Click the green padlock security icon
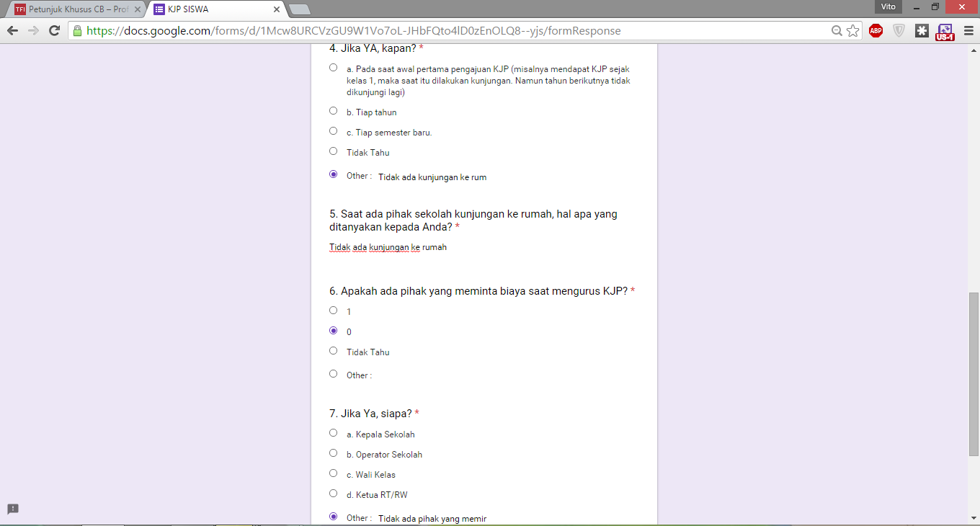The width and height of the screenshot is (980, 526). 77,30
